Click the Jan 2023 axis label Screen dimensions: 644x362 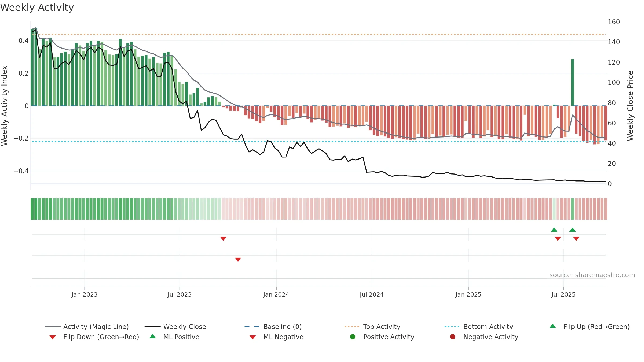click(x=85, y=295)
